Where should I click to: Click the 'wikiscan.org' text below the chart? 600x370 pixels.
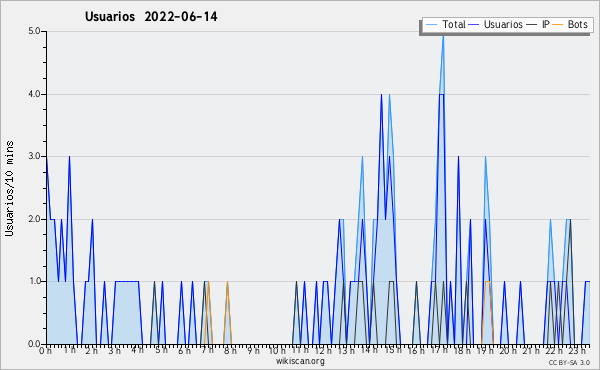300,361
